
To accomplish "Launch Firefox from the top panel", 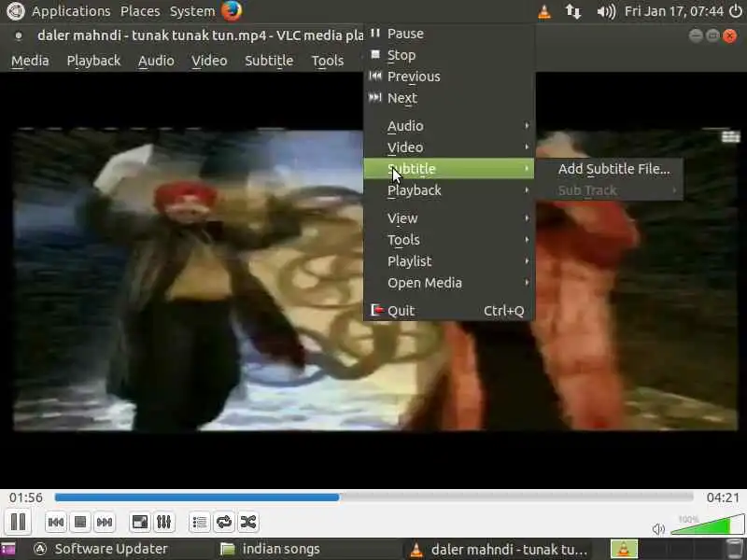I will click(x=232, y=11).
